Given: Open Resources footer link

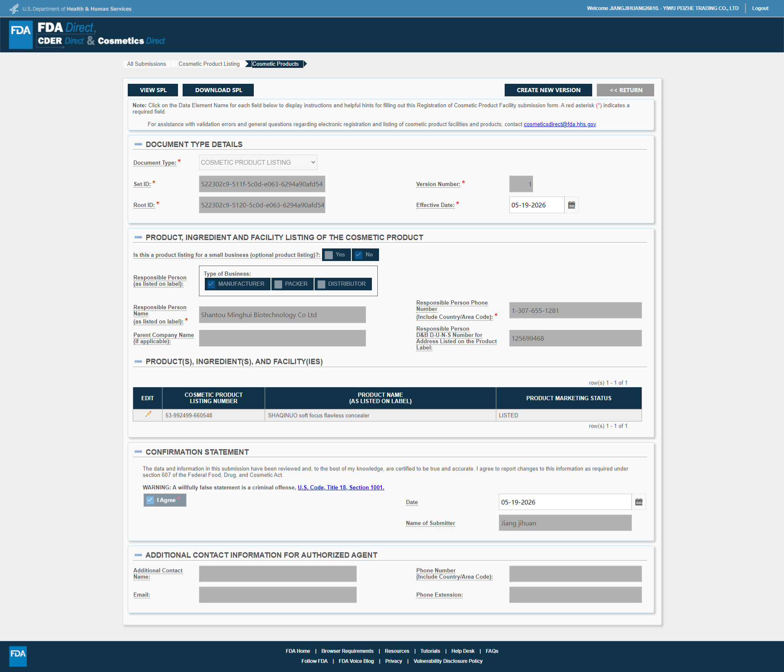Looking at the screenshot, I should click(397, 651).
